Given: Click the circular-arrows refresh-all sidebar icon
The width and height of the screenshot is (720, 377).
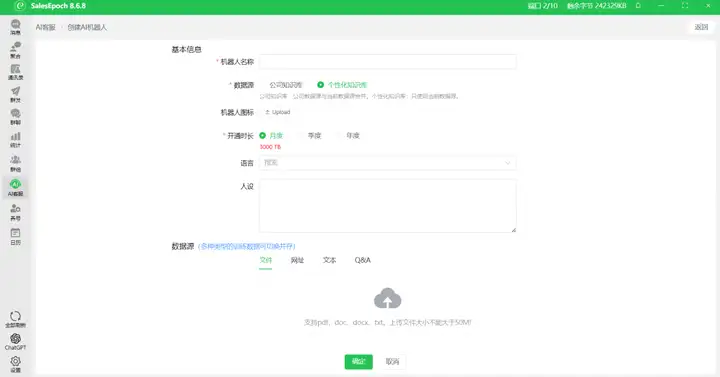Looking at the screenshot, I should coord(15,319).
